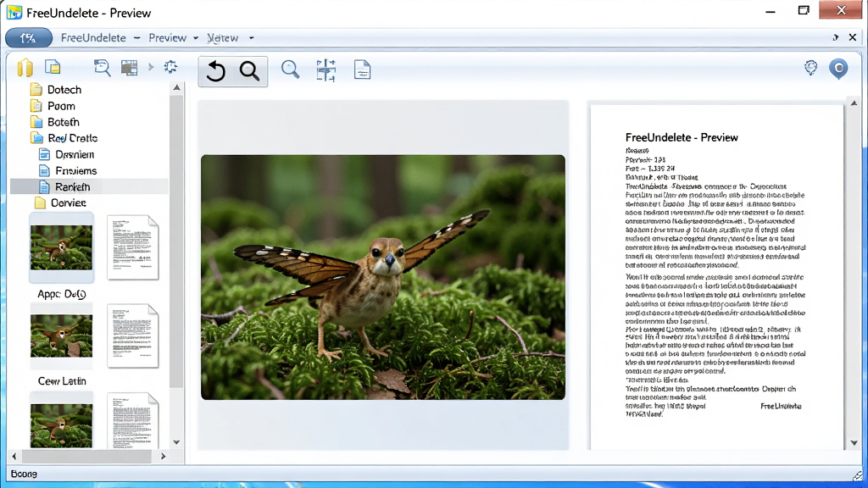Click the blue magnifier search icon

(x=290, y=69)
